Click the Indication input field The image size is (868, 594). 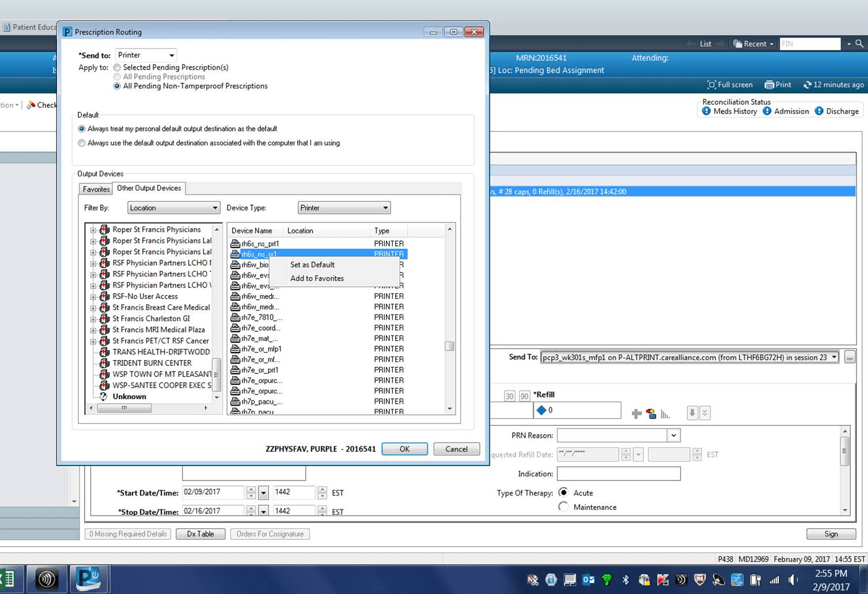[619, 474]
